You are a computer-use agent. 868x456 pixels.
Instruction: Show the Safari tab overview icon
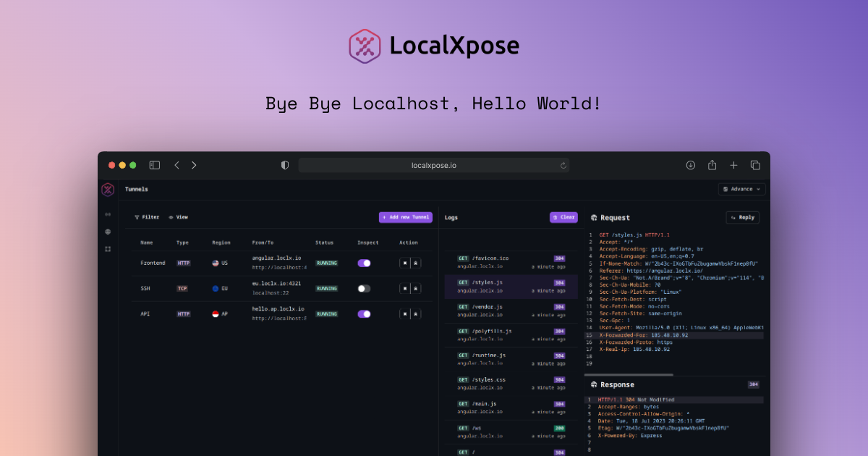click(x=755, y=165)
